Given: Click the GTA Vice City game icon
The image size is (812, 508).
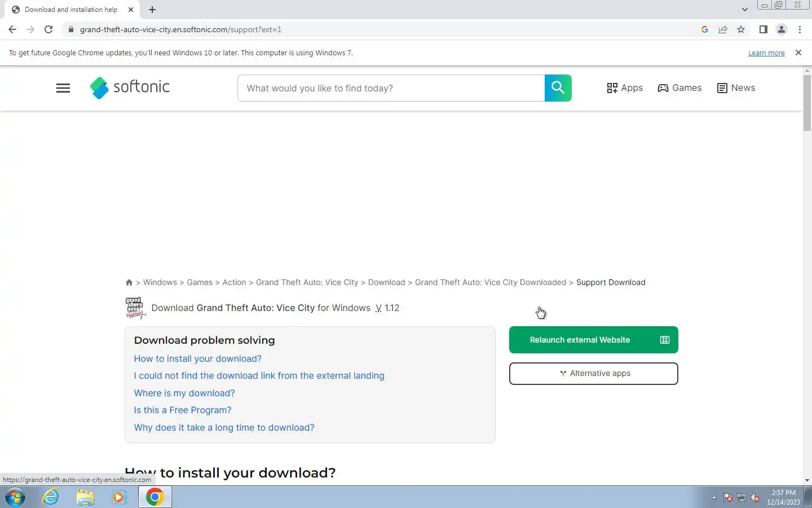Looking at the screenshot, I should (135, 308).
